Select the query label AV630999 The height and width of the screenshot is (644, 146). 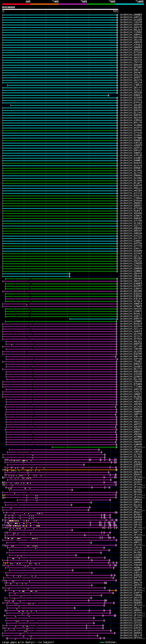(x=8, y=8)
